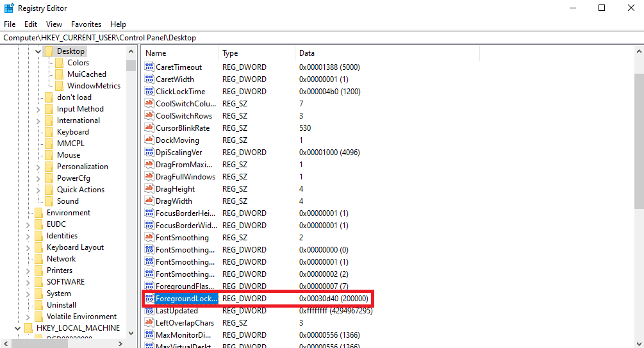Open the Help menu
The image size is (644, 348).
click(x=118, y=24)
